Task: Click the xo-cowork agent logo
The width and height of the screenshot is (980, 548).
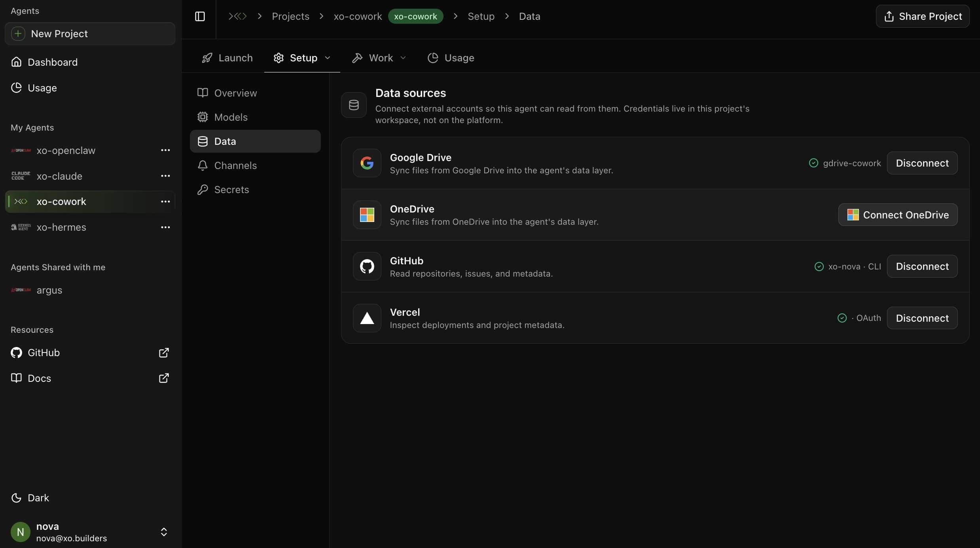Action: click(21, 201)
